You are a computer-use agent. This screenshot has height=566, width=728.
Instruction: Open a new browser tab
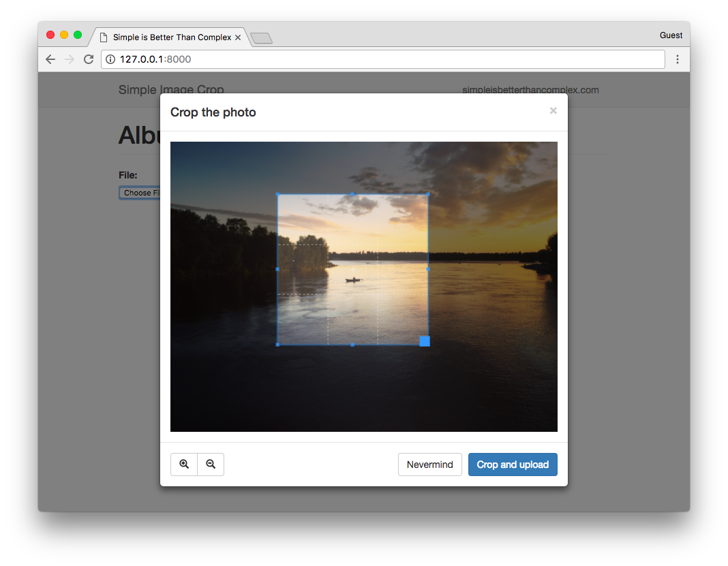[x=262, y=37]
